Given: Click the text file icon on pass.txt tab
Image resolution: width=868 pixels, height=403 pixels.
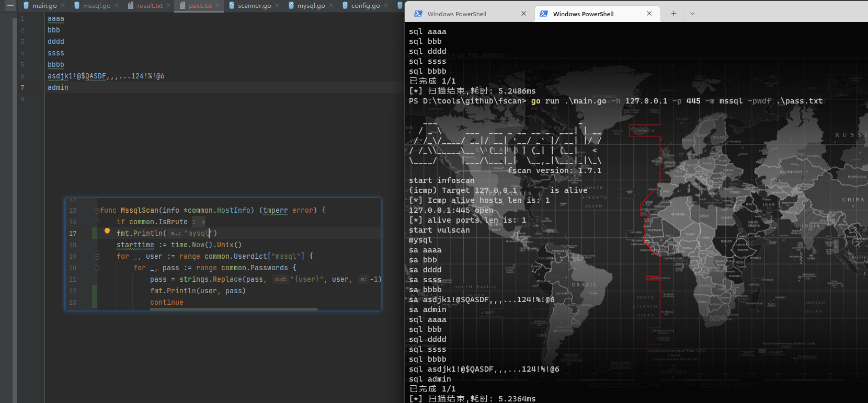Looking at the screenshot, I should 182,6.
